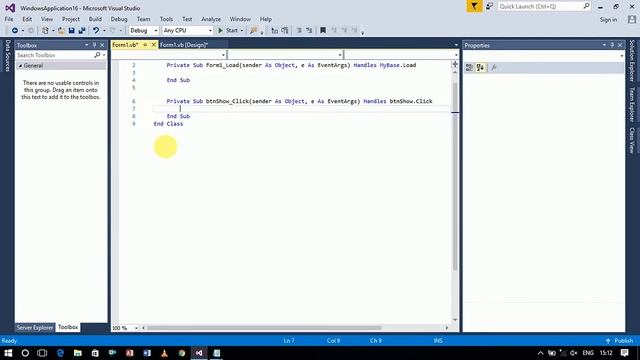
Task: Save the current file with disk icon
Action: tap(71, 31)
